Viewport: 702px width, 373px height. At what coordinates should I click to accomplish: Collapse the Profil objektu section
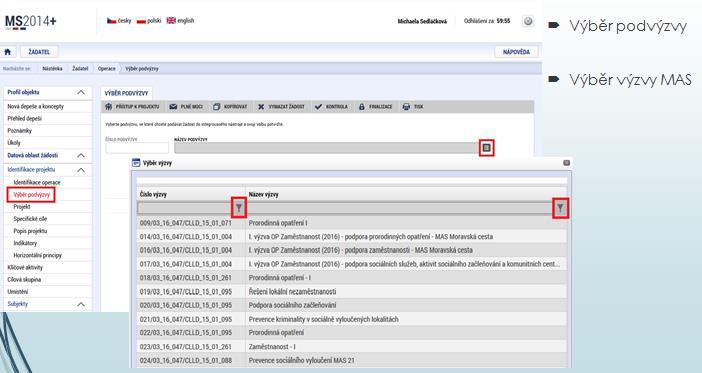tap(81, 92)
